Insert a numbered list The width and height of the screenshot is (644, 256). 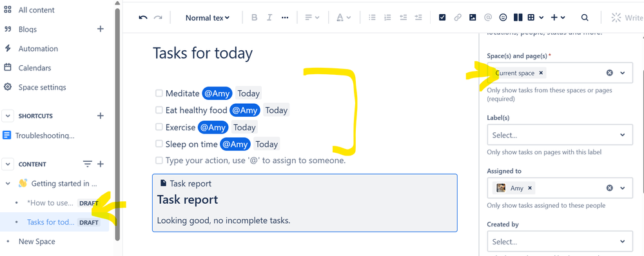click(387, 17)
